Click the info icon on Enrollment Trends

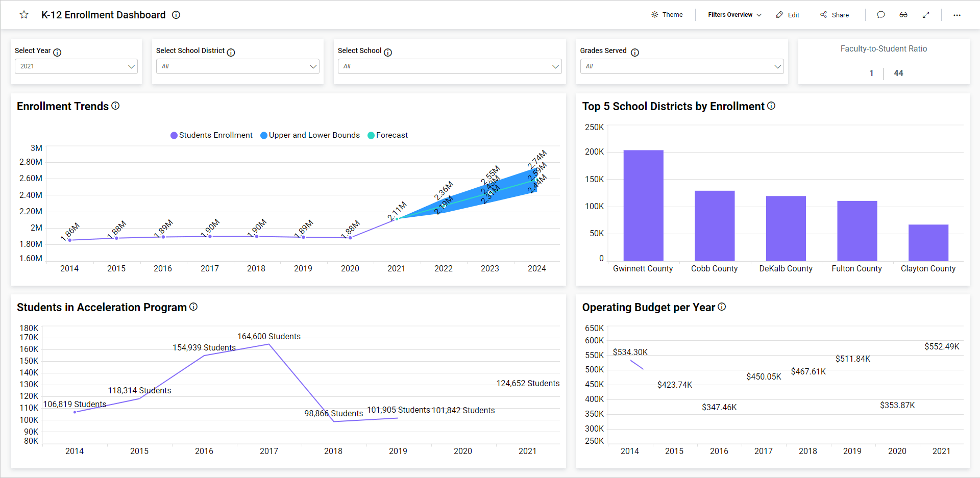click(116, 106)
